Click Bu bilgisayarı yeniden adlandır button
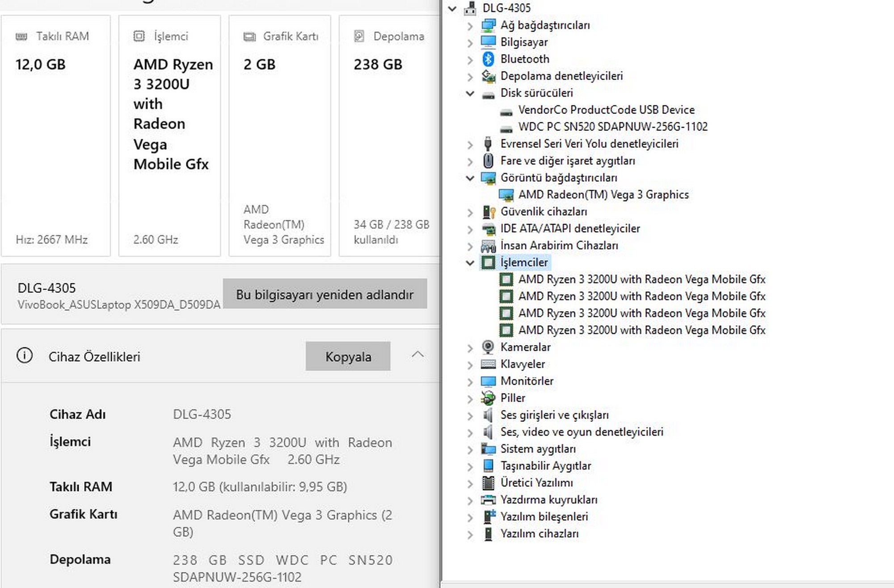Image resolution: width=894 pixels, height=588 pixels. [x=325, y=294]
